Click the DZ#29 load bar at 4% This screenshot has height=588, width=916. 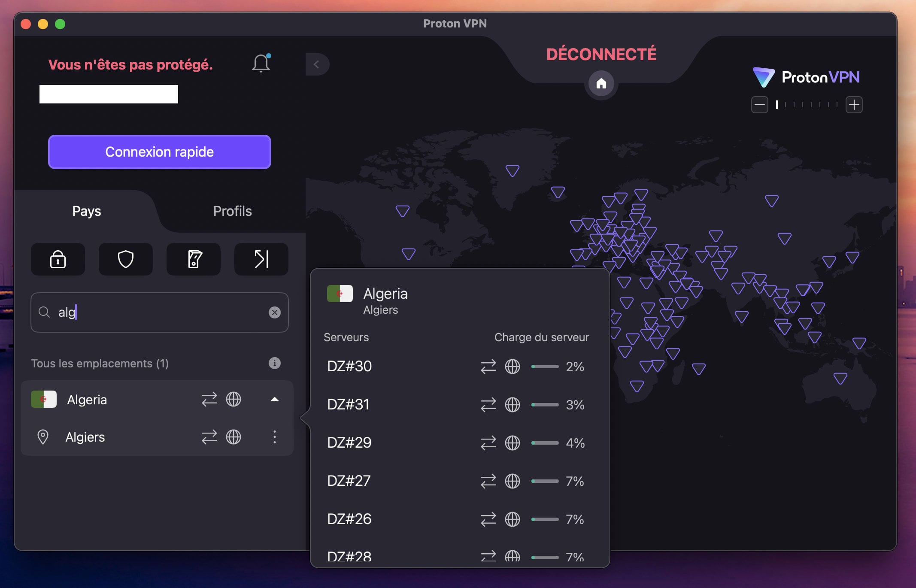point(545,443)
